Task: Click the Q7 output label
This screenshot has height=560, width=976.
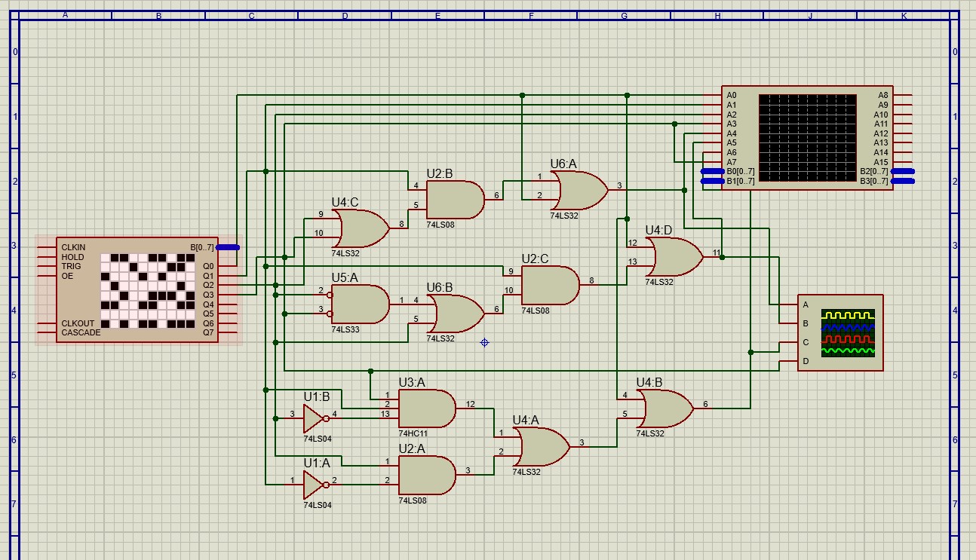Action: click(x=208, y=332)
